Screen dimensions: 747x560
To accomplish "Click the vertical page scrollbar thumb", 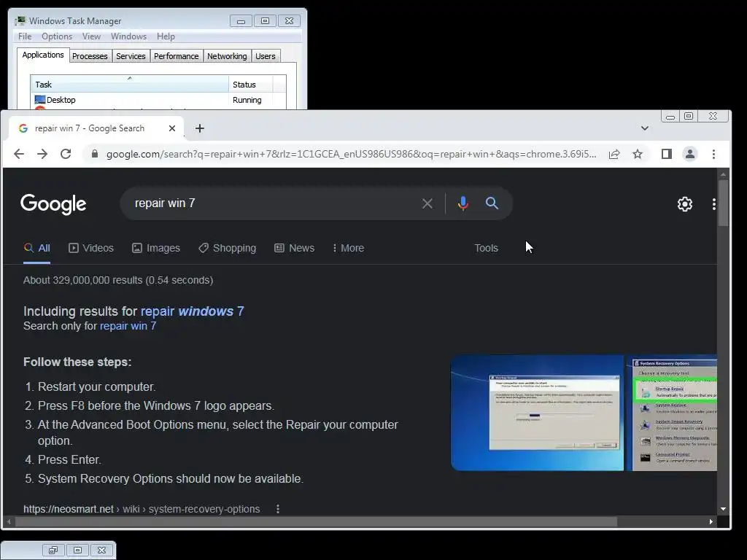I will click(x=723, y=203).
